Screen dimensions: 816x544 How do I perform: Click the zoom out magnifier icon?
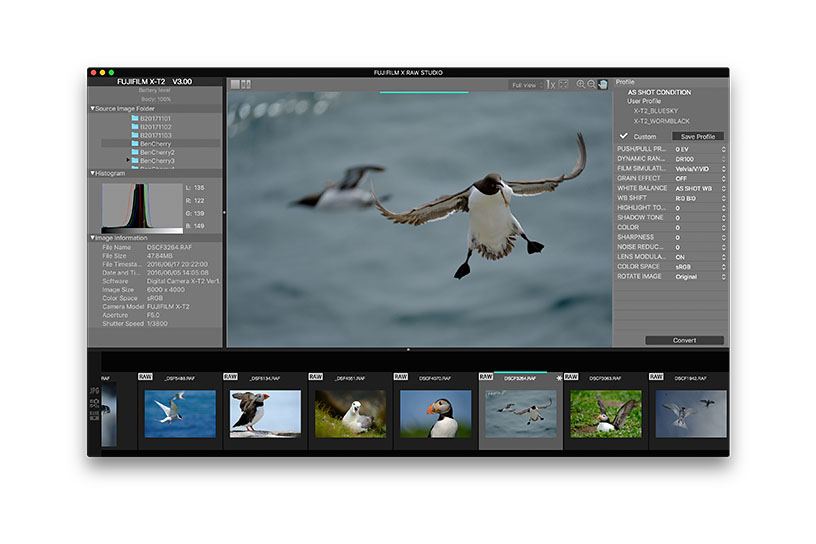[x=592, y=85]
